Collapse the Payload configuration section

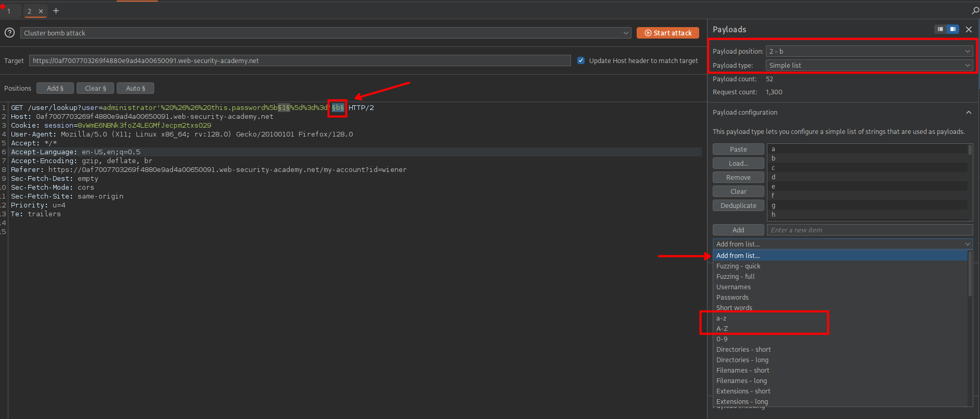(x=968, y=113)
